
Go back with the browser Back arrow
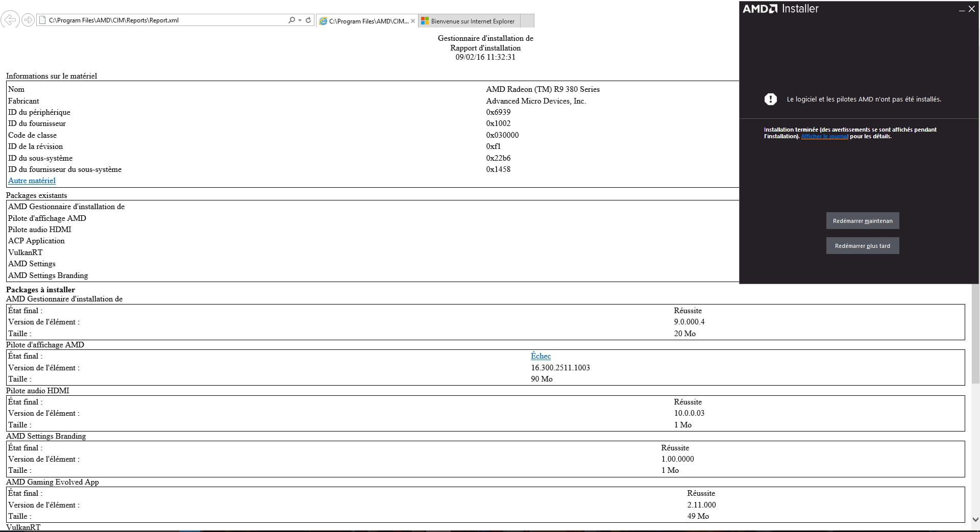(10, 20)
